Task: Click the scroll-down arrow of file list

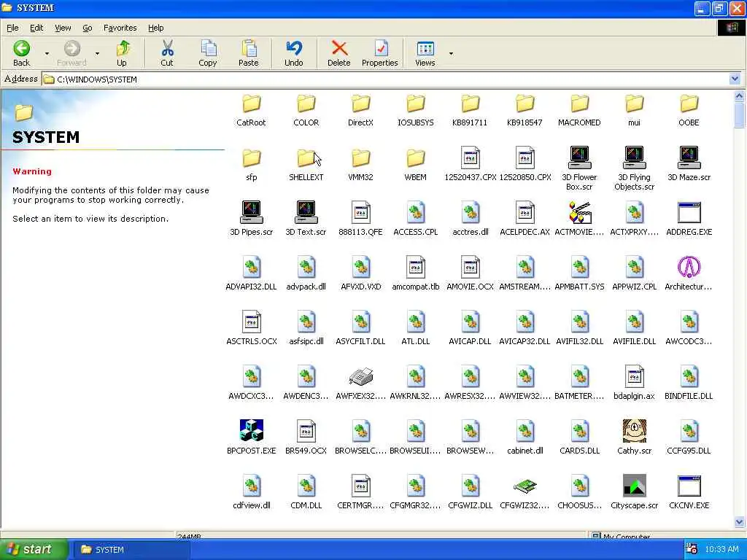Action: [x=740, y=522]
